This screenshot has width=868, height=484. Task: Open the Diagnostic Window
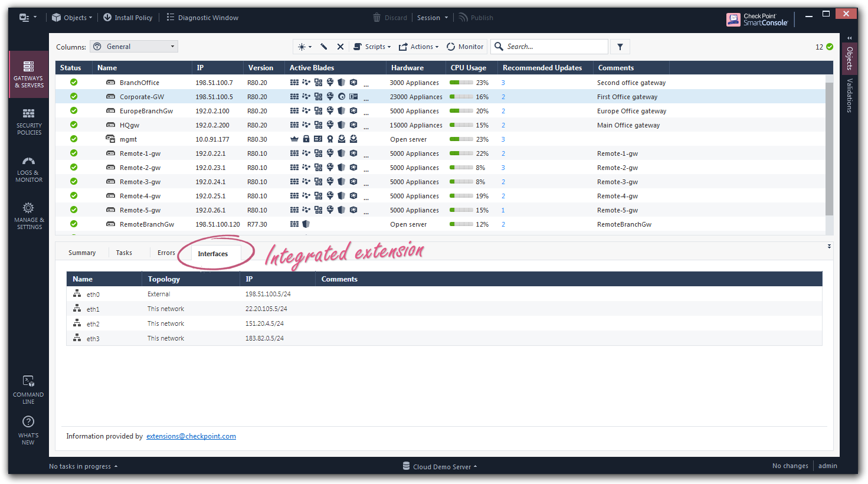[x=202, y=18]
